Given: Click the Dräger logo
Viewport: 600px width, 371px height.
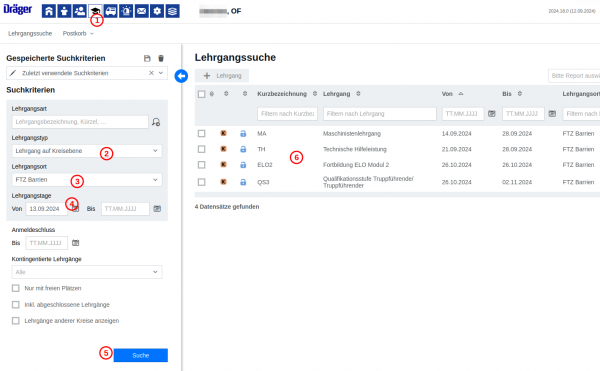Looking at the screenshot, I should pyautogui.click(x=18, y=10).
